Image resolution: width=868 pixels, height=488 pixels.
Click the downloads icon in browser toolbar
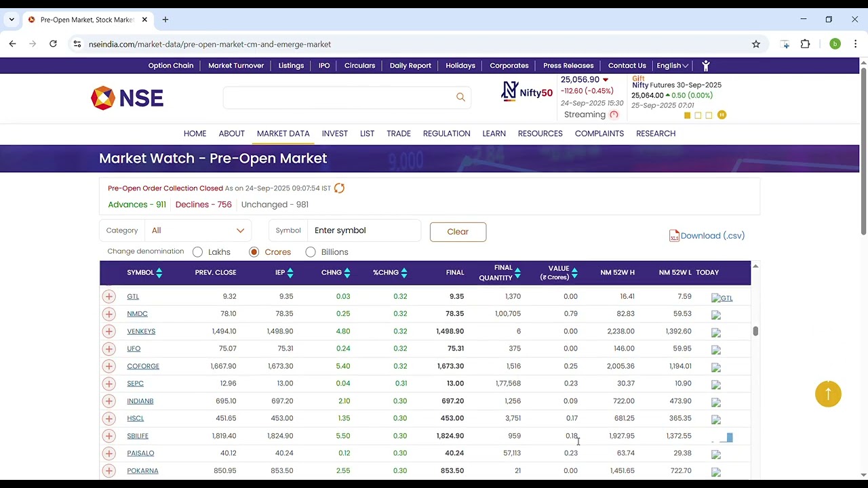(x=785, y=44)
